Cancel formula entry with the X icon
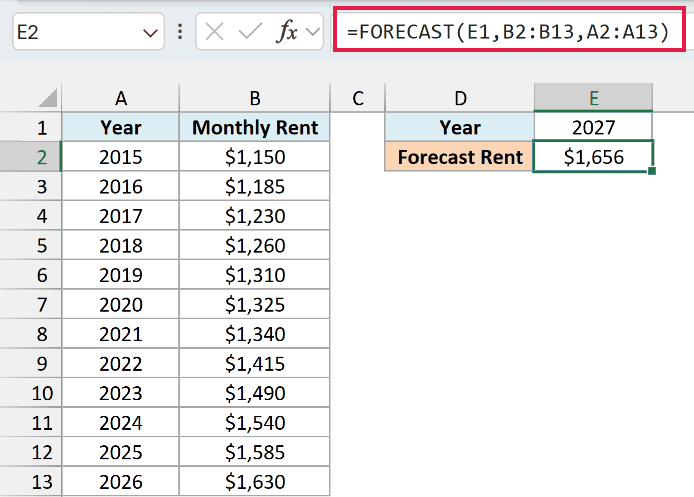 tap(214, 32)
